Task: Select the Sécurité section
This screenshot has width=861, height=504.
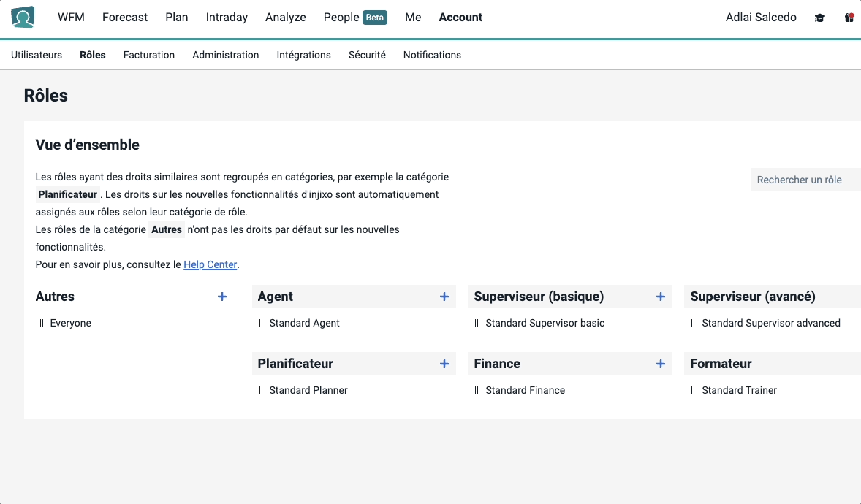Action: [x=366, y=55]
